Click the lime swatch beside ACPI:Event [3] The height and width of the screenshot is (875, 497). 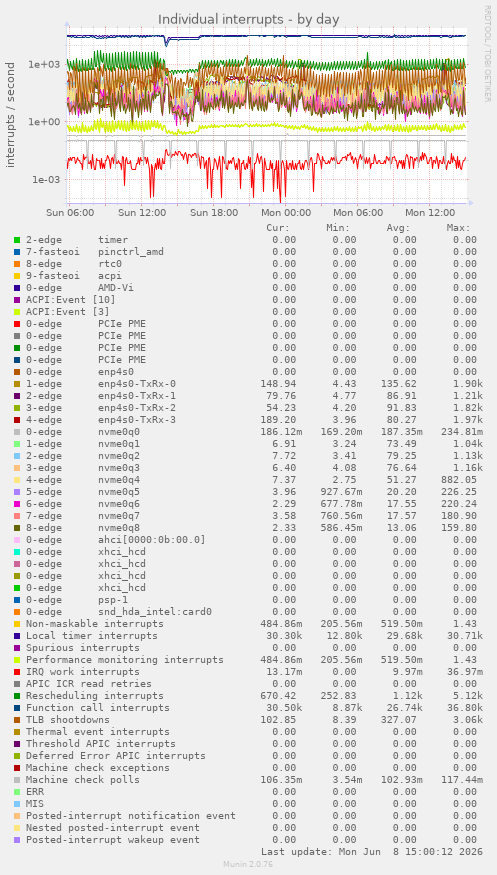tap(17, 312)
